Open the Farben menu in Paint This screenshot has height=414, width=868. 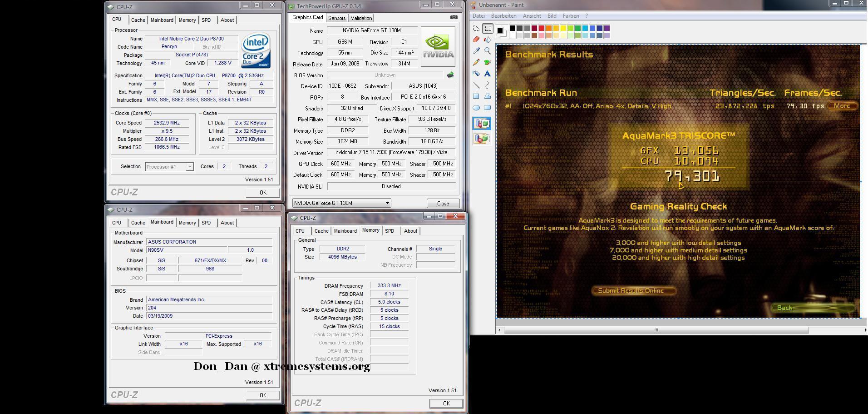pos(571,16)
